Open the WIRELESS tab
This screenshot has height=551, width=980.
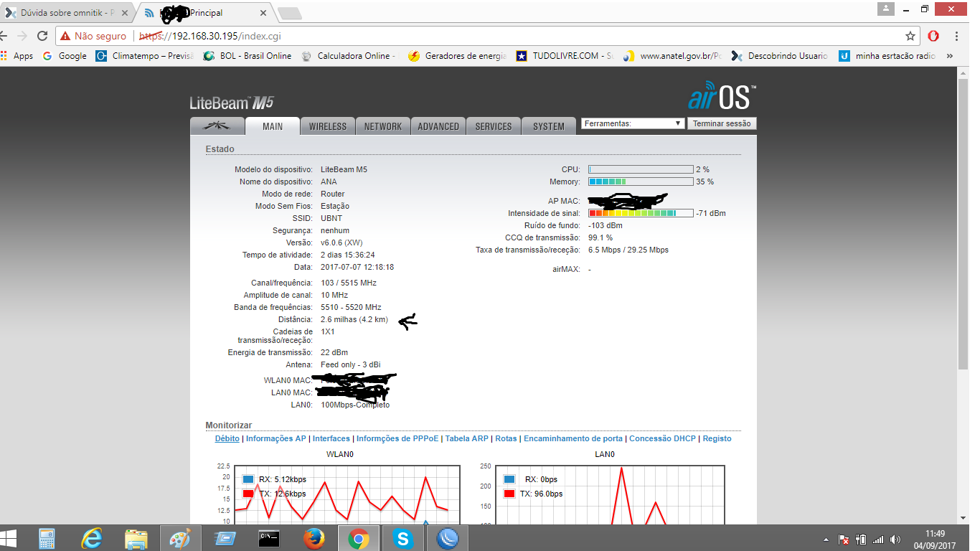(x=328, y=126)
